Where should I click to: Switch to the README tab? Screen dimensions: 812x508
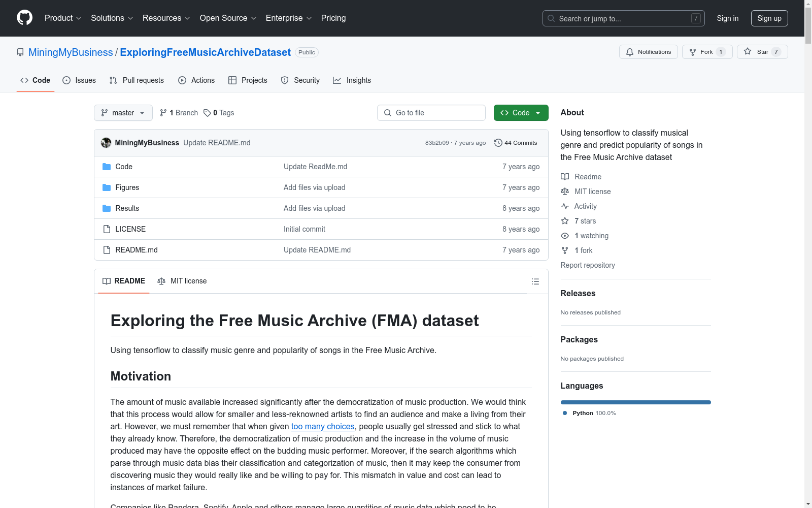pos(124,281)
